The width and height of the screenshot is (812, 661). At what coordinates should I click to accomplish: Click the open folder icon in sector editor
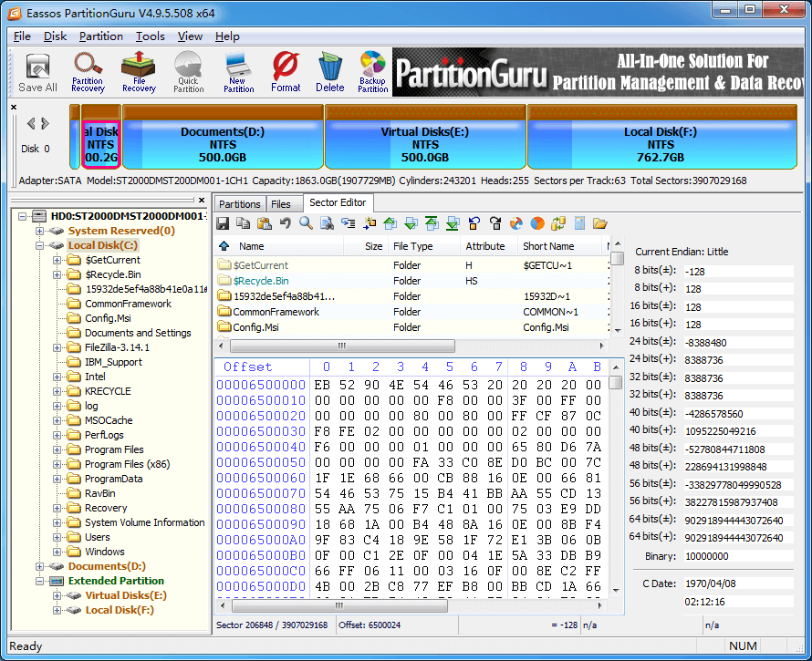point(600,223)
